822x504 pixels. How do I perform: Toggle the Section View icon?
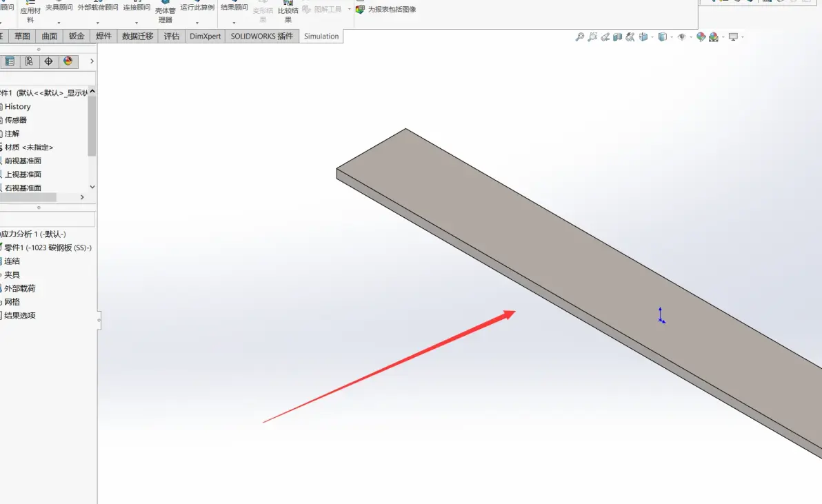pyautogui.click(x=618, y=37)
